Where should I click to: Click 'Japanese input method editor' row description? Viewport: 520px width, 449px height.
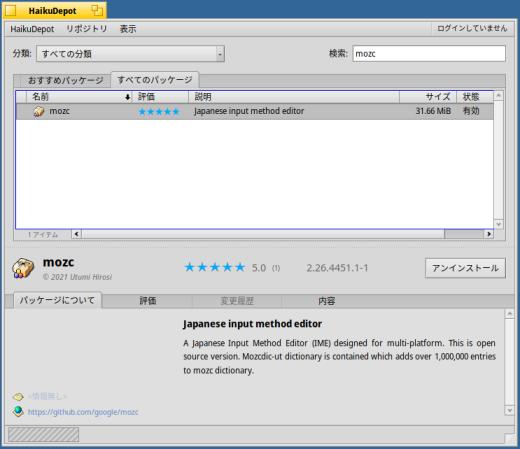tap(249, 111)
